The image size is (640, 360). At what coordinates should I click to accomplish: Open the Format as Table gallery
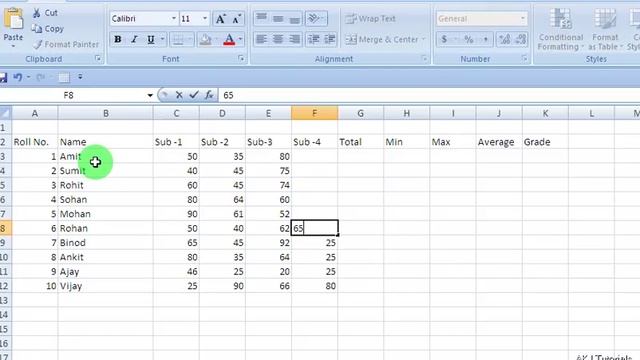click(x=605, y=29)
